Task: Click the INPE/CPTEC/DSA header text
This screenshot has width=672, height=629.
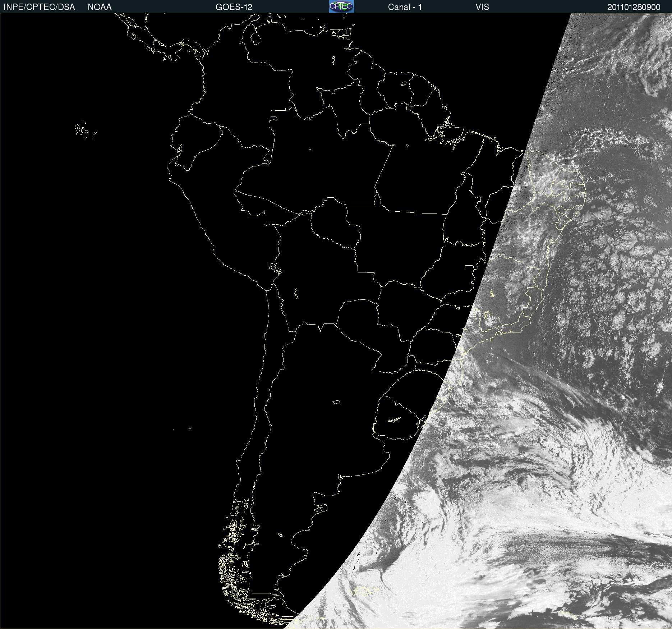Action: tap(39, 7)
